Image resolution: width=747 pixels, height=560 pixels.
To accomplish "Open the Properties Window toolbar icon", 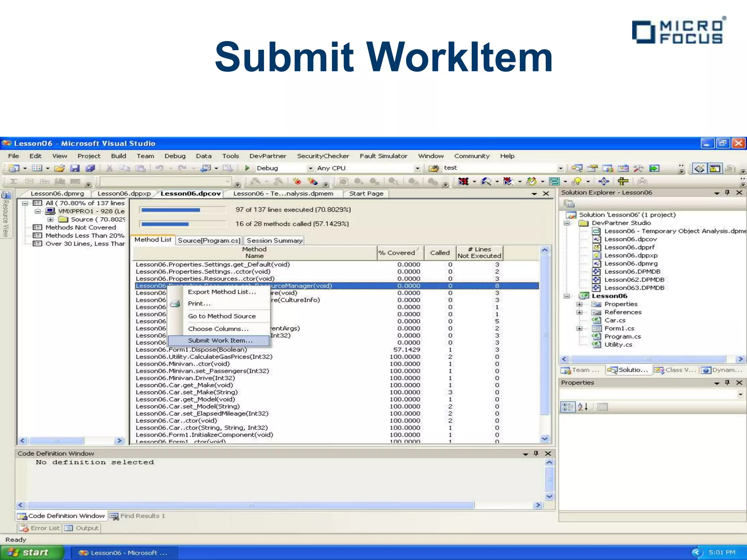I will pos(593,168).
